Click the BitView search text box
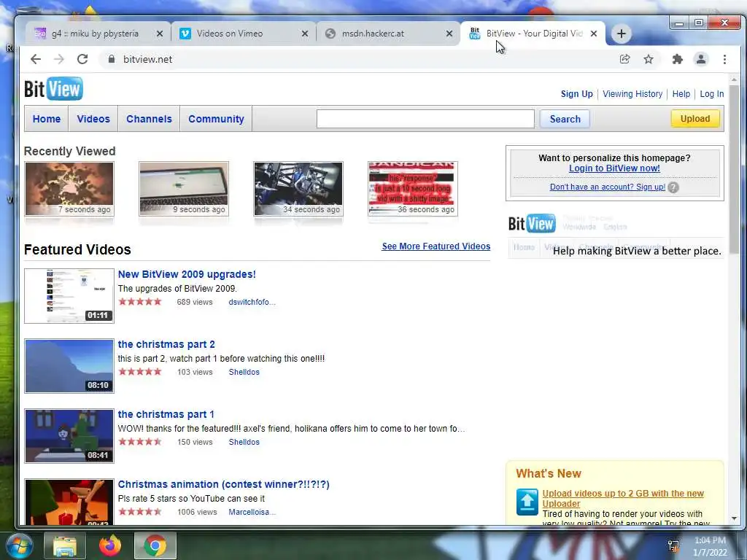The image size is (747, 560). [425, 119]
